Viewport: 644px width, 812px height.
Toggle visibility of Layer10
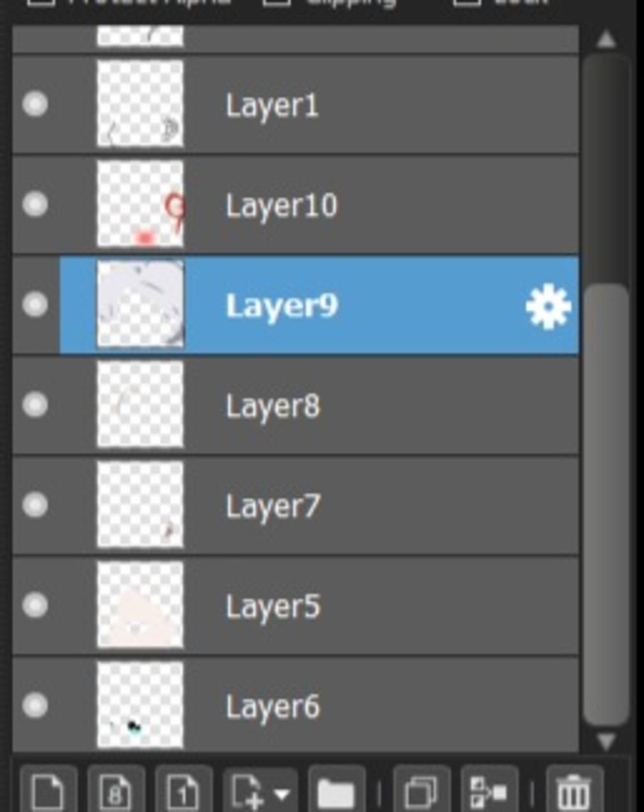coord(35,204)
